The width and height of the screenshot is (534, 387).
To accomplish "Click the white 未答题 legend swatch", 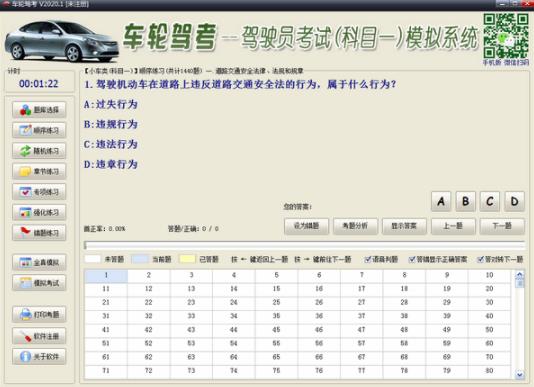I will tap(92, 259).
